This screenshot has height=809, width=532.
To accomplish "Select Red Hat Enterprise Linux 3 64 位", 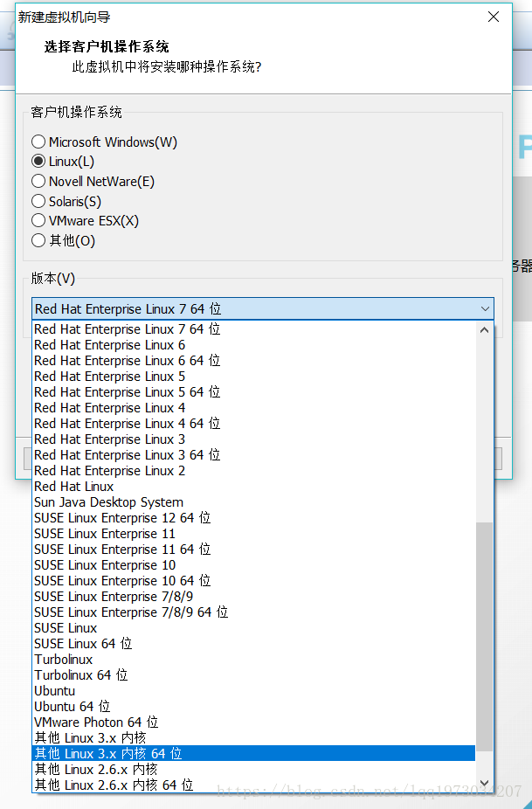I will [253, 455].
